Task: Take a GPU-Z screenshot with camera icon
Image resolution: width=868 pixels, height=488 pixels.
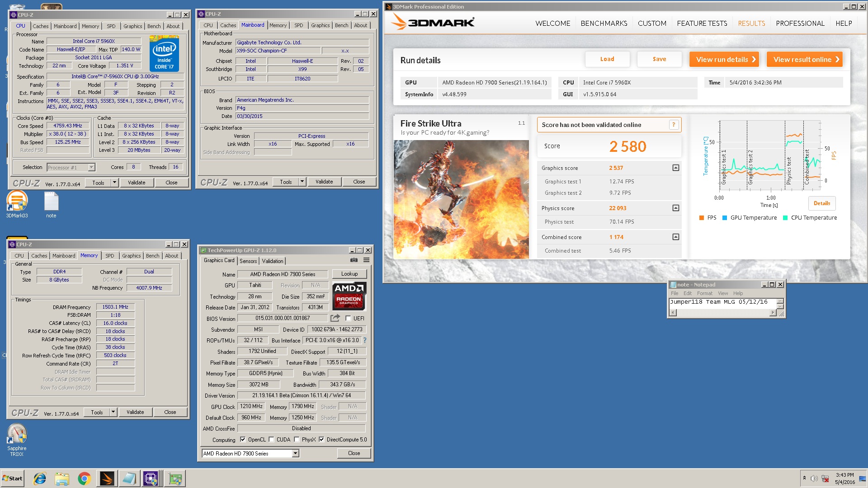Action: [x=354, y=260]
